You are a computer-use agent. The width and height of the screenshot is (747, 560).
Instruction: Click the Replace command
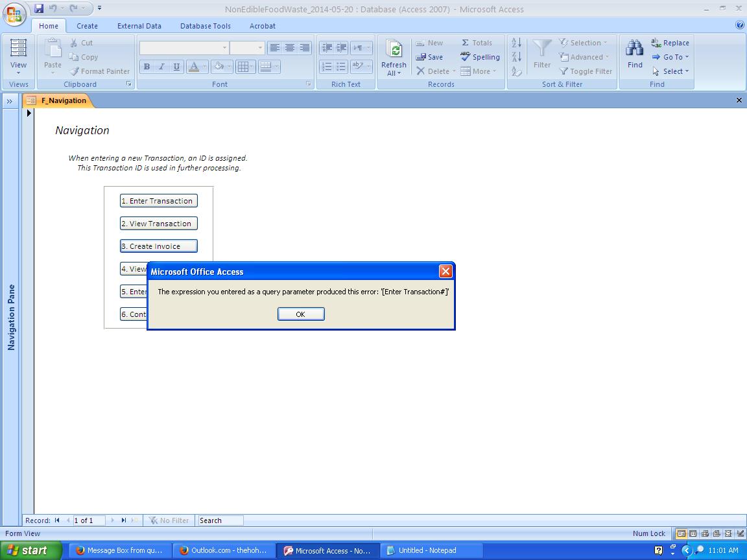pos(670,43)
